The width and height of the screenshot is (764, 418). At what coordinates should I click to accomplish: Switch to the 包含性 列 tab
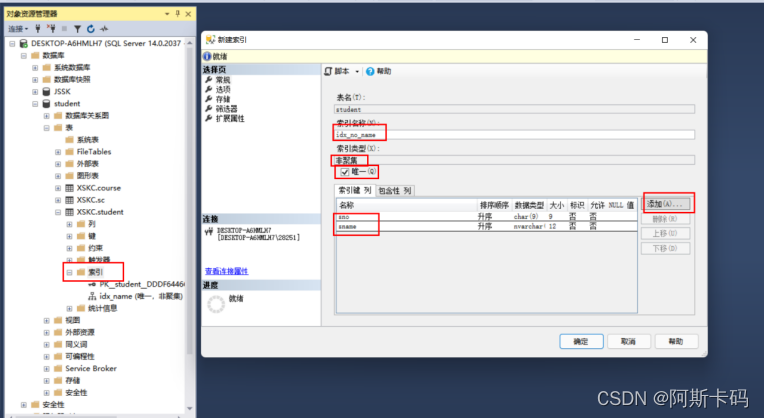[x=395, y=190]
